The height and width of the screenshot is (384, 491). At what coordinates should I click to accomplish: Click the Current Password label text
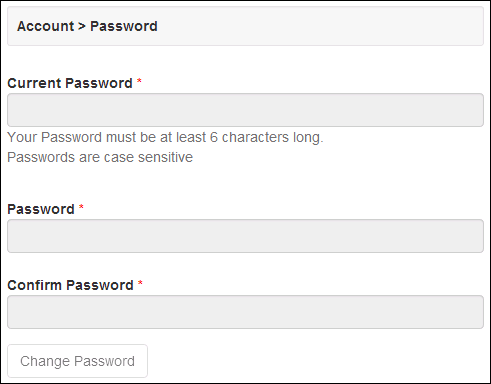(70, 83)
